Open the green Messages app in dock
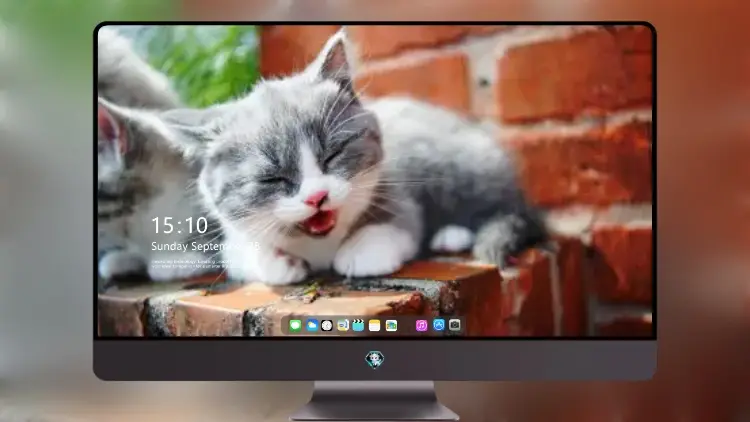 click(x=295, y=326)
